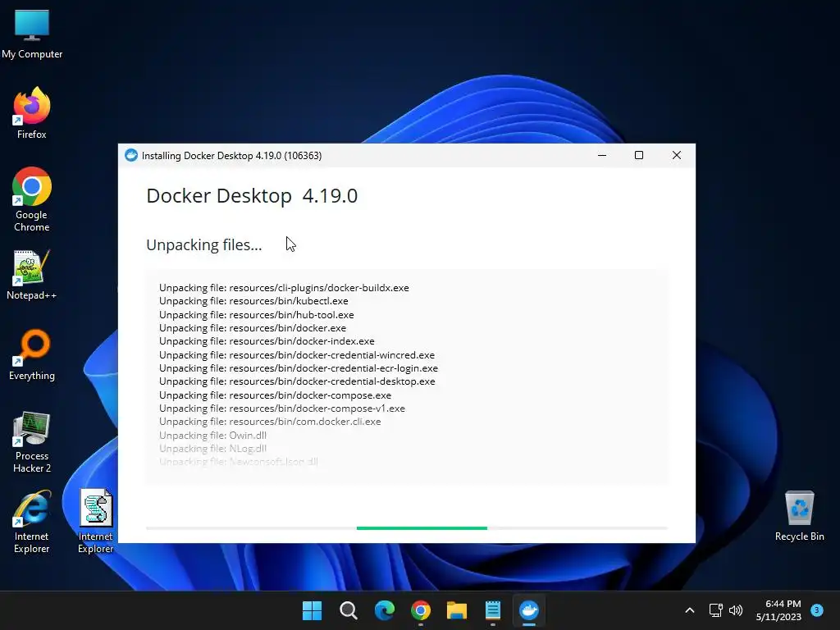Select the hub-tool.exe log line
This screenshot has width=840, height=630.
pos(257,314)
